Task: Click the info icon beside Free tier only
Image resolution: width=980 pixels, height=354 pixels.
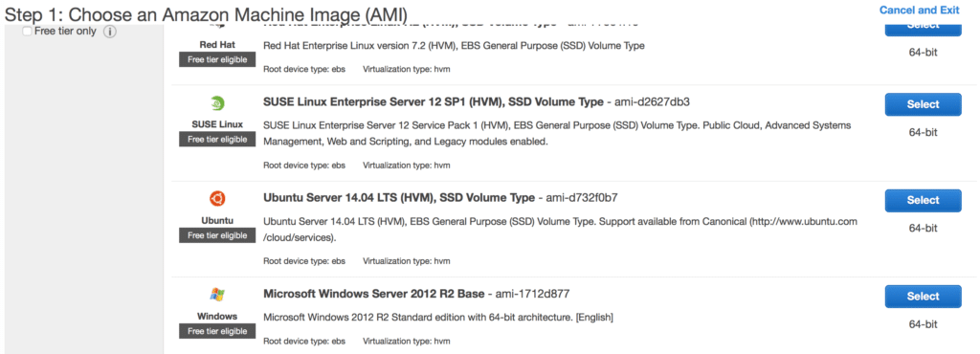Action: (x=109, y=32)
